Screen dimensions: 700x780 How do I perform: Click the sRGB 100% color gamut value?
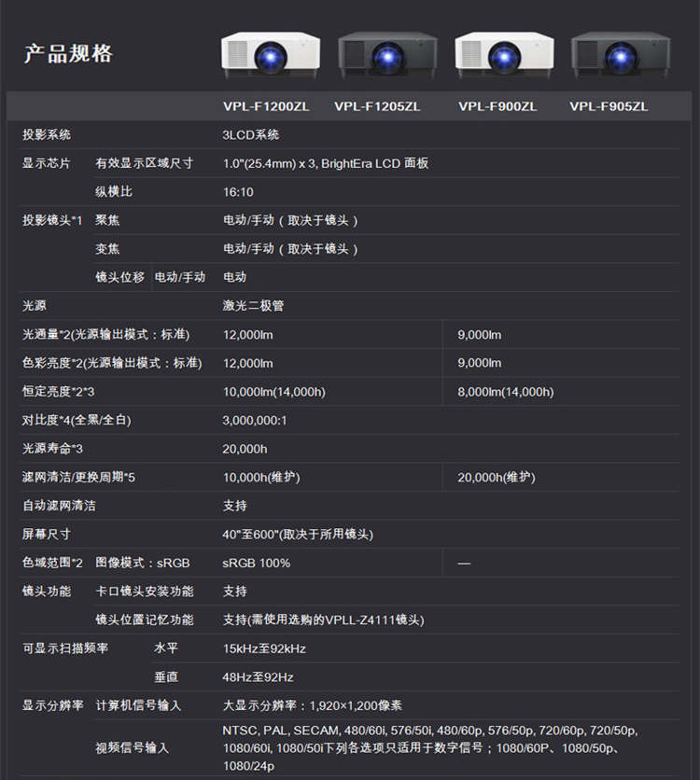256,563
